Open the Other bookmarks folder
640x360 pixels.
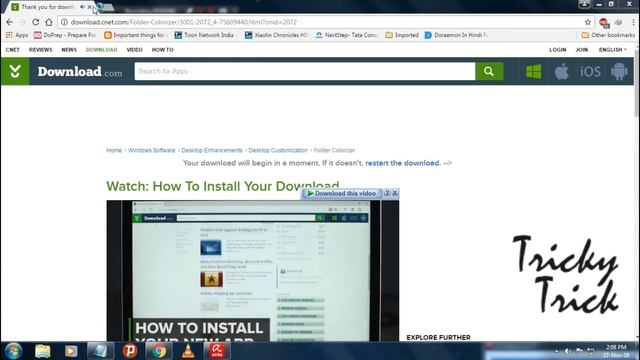608,35
